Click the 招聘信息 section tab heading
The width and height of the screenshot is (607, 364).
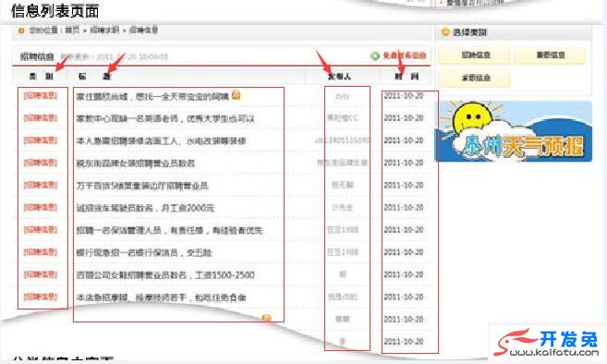tap(37, 57)
